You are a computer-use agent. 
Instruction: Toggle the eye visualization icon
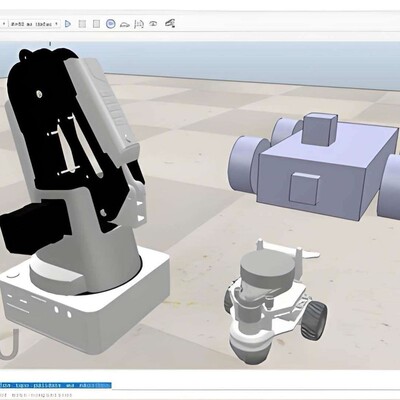153,24
